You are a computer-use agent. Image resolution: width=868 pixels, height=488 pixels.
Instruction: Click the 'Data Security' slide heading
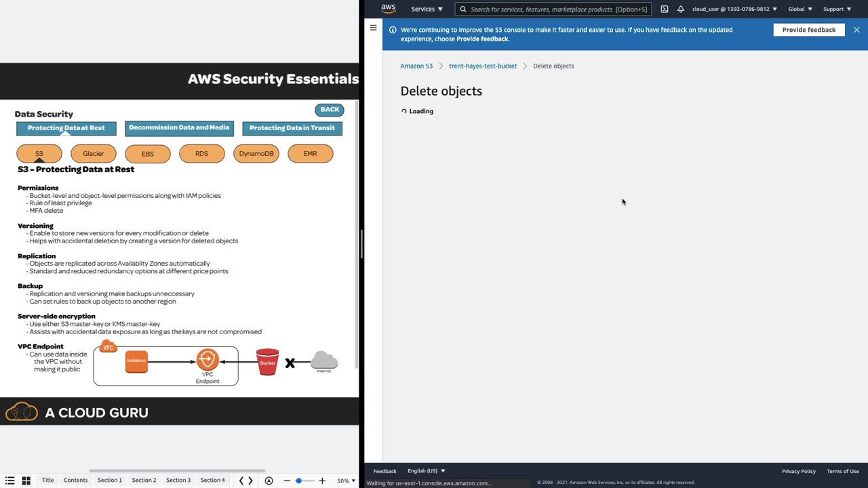tap(44, 114)
